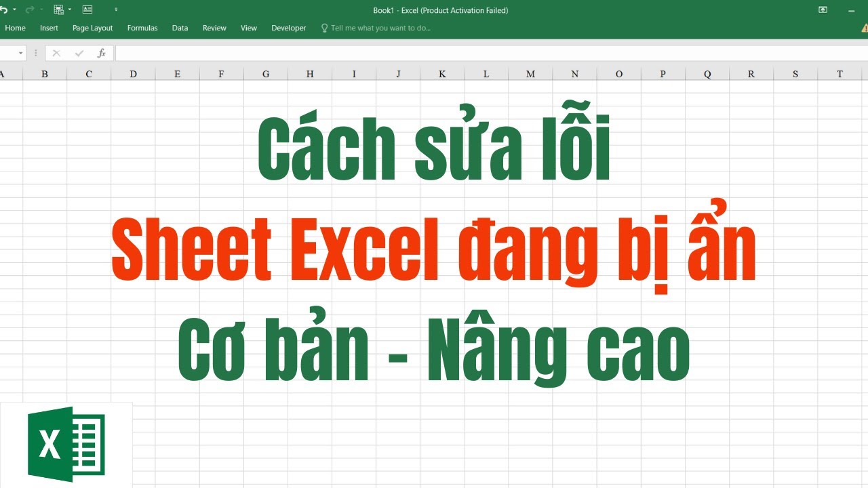Select the Data ribbon tab
Image resolution: width=868 pixels, height=488 pixels.
click(180, 28)
